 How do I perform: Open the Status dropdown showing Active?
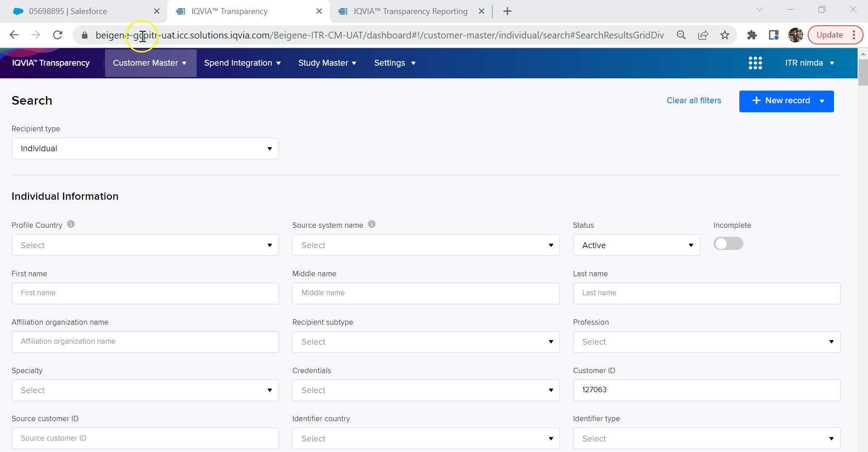(x=636, y=245)
